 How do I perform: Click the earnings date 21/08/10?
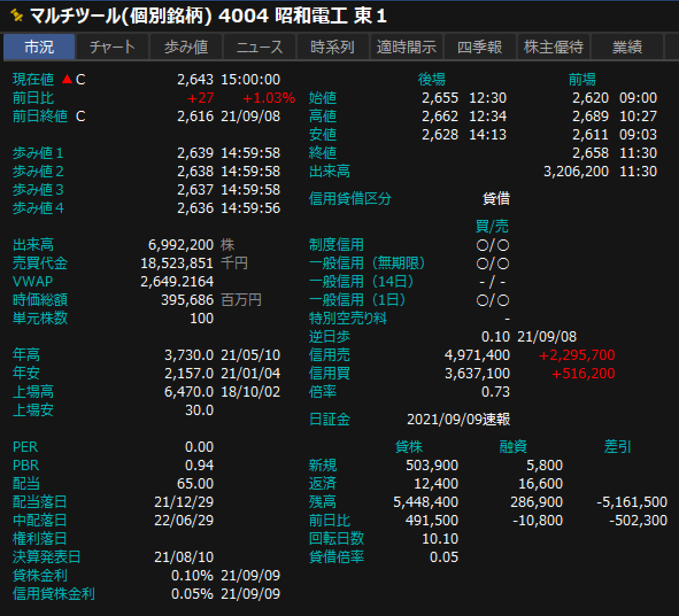(x=184, y=557)
